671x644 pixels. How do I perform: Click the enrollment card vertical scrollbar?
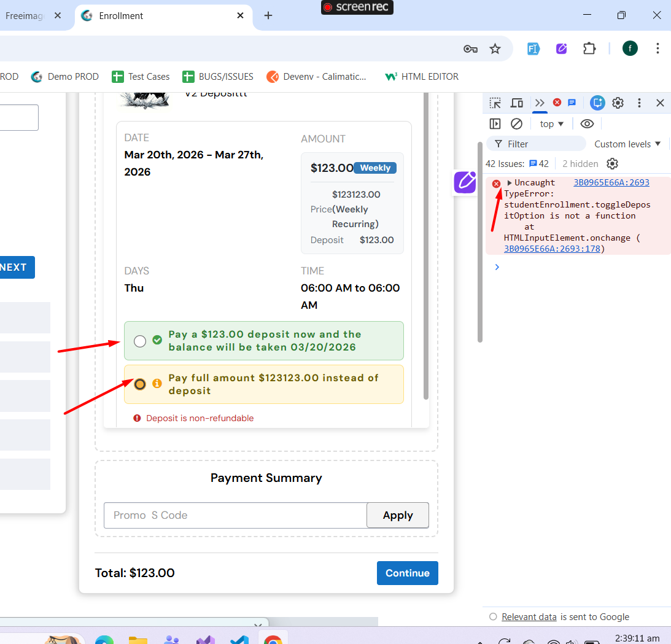(426, 246)
